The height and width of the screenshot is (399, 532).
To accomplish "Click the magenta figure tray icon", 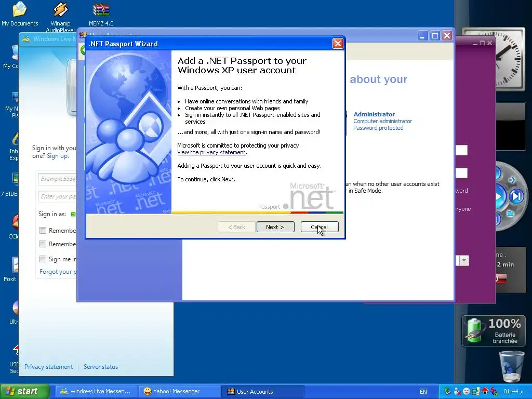I will [x=494, y=392].
